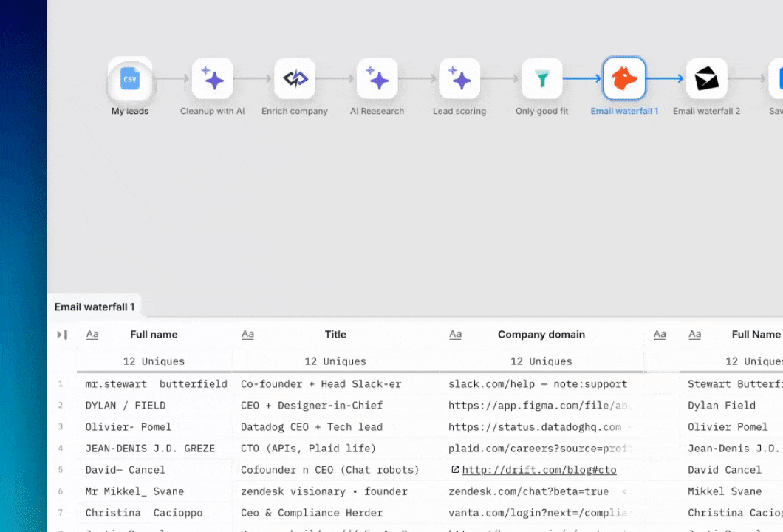Select cell zendesk visionary • founder
Image resolution: width=783 pixels, height=532 pixels.
pyautogui.click(x=335, y=491)
